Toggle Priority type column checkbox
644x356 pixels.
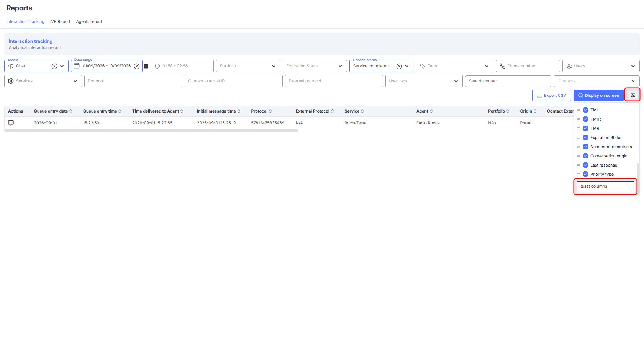click(585, 174)
